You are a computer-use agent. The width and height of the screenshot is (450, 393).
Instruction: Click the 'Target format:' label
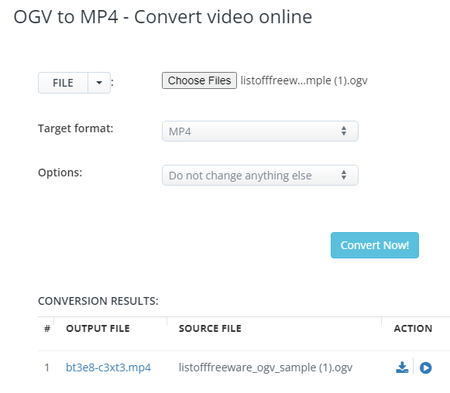[x=76, y=129]
